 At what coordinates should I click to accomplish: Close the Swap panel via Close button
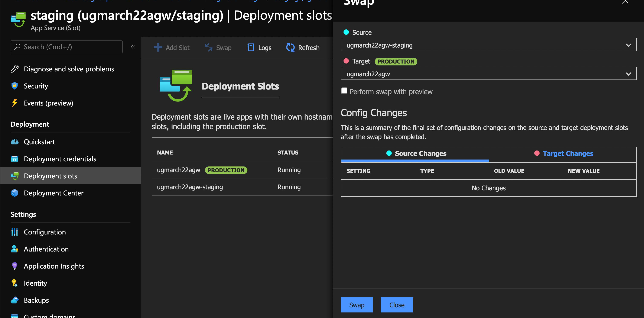[397, 305]
